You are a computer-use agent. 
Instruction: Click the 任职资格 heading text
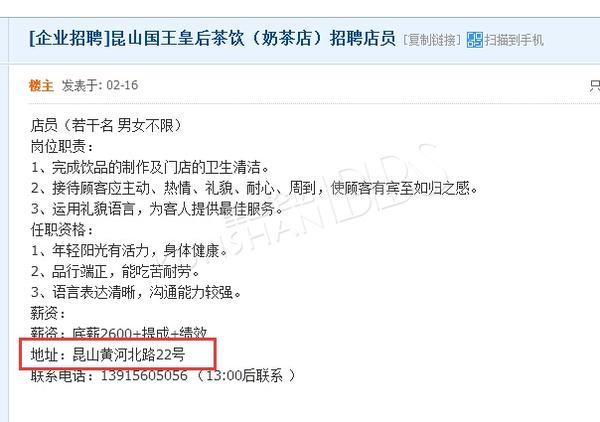tap(62, 230)
